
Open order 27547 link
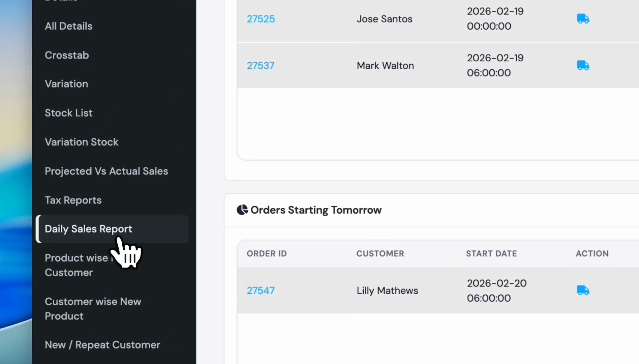tap(261, 291)
